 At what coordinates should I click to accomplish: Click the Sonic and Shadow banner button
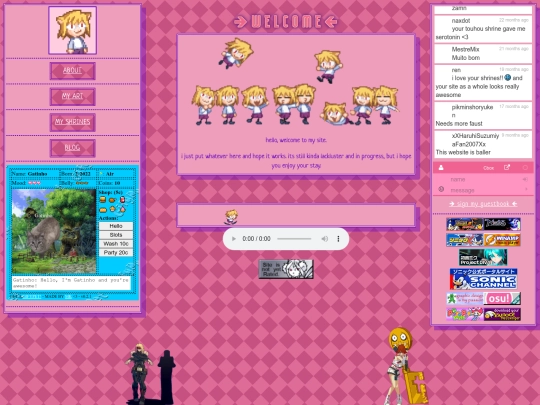465,224
